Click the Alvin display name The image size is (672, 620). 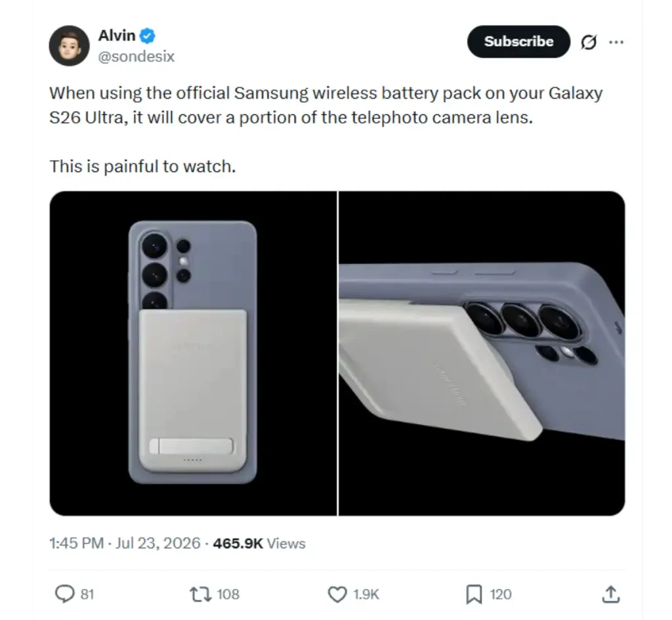(117, 35)
